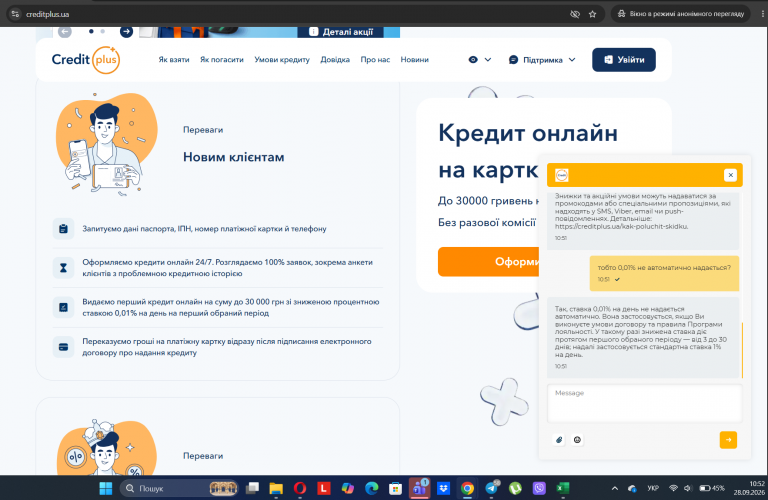768x500 pixels.
Task: Click the document icon beside 0,01% rate row
Action: 63,308
